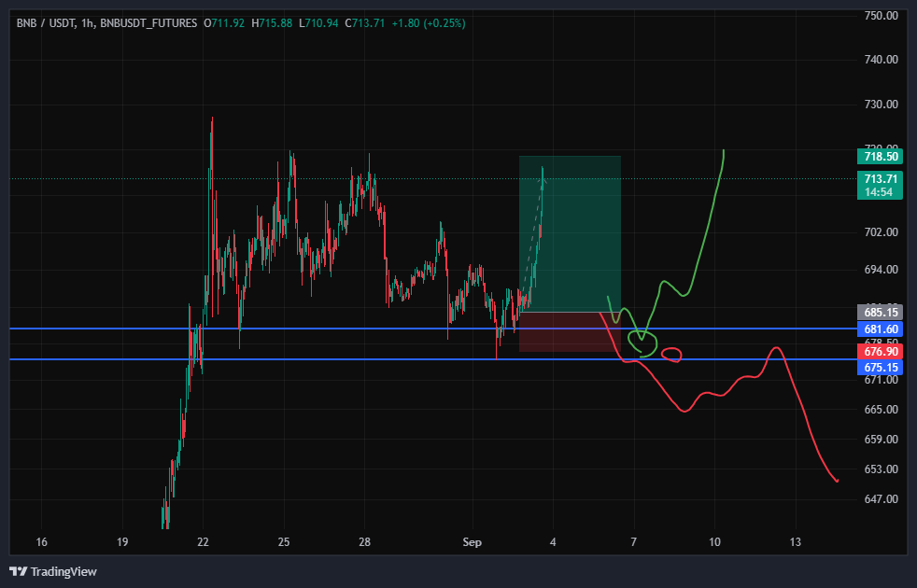Click the 702.00 price axis label
The image size is (917, 588).
click(882, 232)
